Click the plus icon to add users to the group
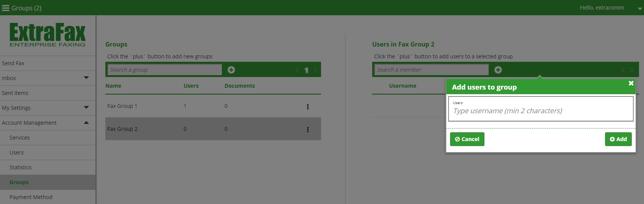The width and height of the screenshot is (644, 204). click(x=498, y=70)
